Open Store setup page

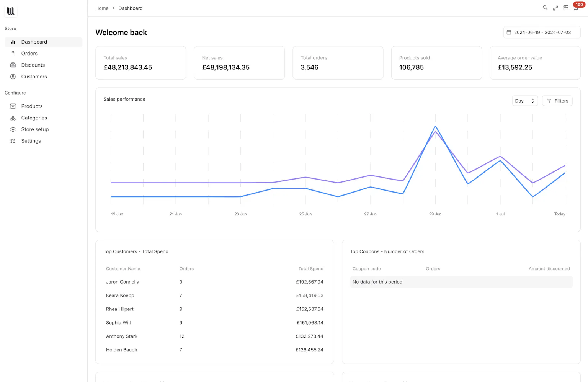point(43,129)
